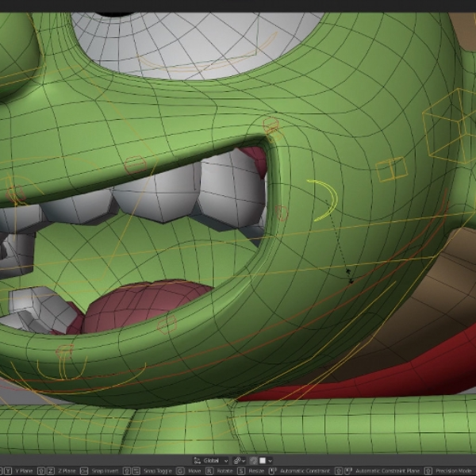Click the S key icon beside Resize
The image size is (476, 476).
[241, 471]
